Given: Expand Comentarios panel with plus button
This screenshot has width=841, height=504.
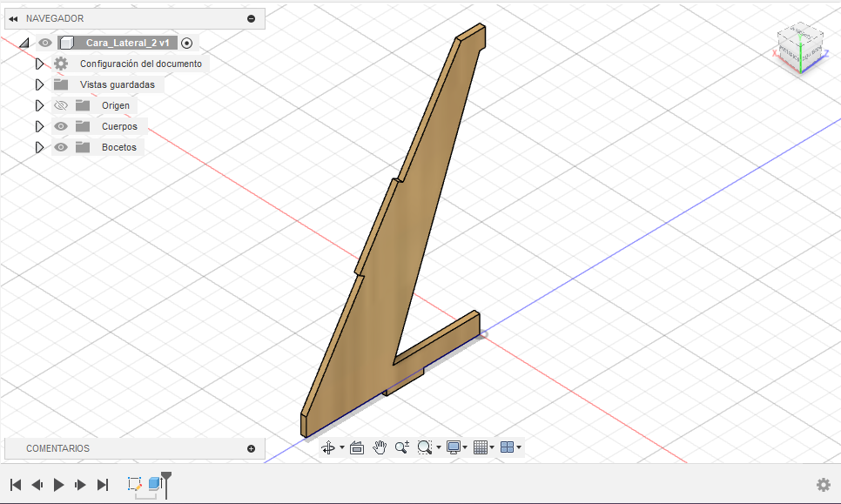Looking at the screenshot, I should (251, 449).
